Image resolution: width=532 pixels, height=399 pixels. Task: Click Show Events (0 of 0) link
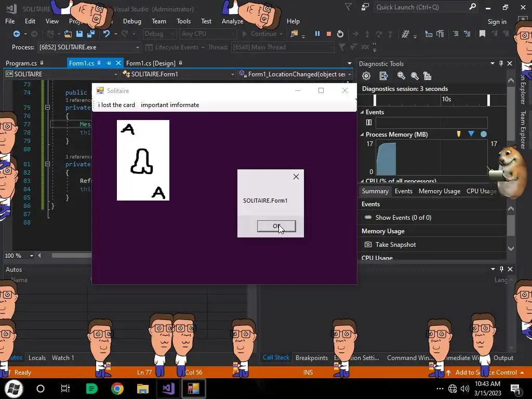pyautogui.click(x=403, y=218)
